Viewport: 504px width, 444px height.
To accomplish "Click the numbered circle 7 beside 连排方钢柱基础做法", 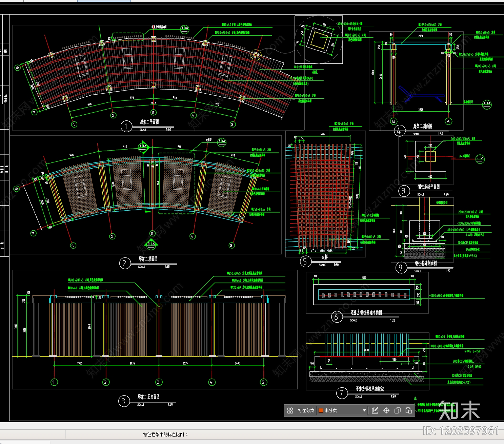I will [342, 393].
